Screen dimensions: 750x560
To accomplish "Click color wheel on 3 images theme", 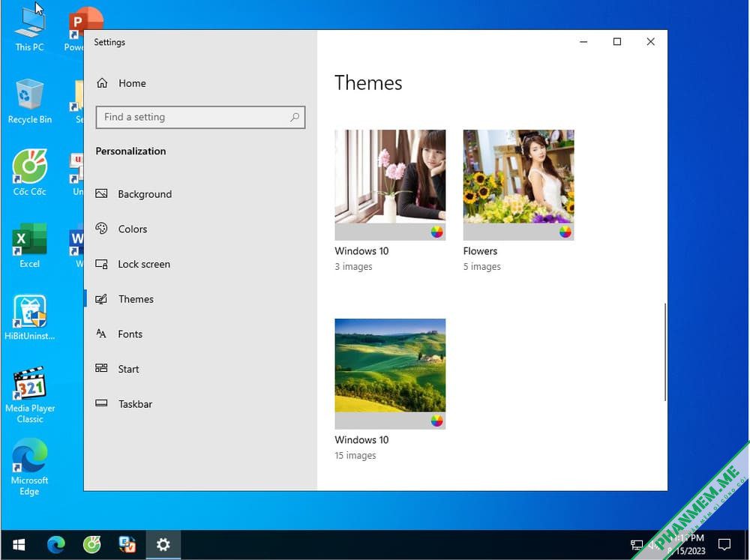I will click(436, 232).
